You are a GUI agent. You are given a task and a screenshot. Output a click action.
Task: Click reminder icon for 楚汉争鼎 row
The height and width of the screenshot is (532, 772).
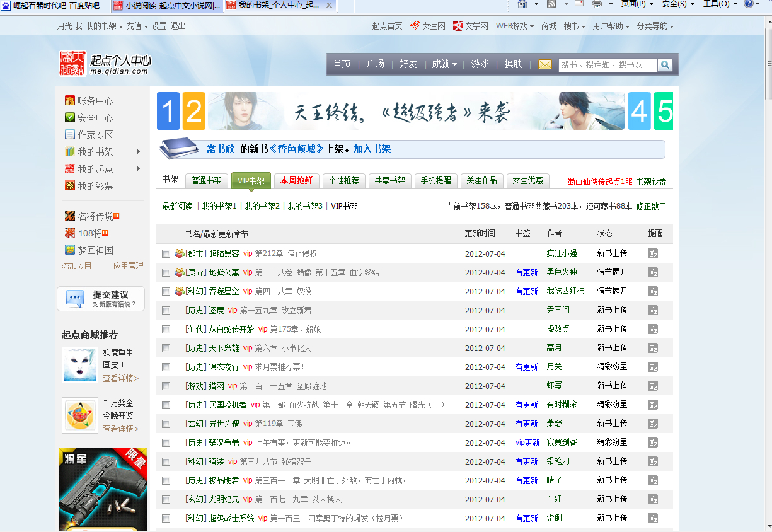[653, 442]
